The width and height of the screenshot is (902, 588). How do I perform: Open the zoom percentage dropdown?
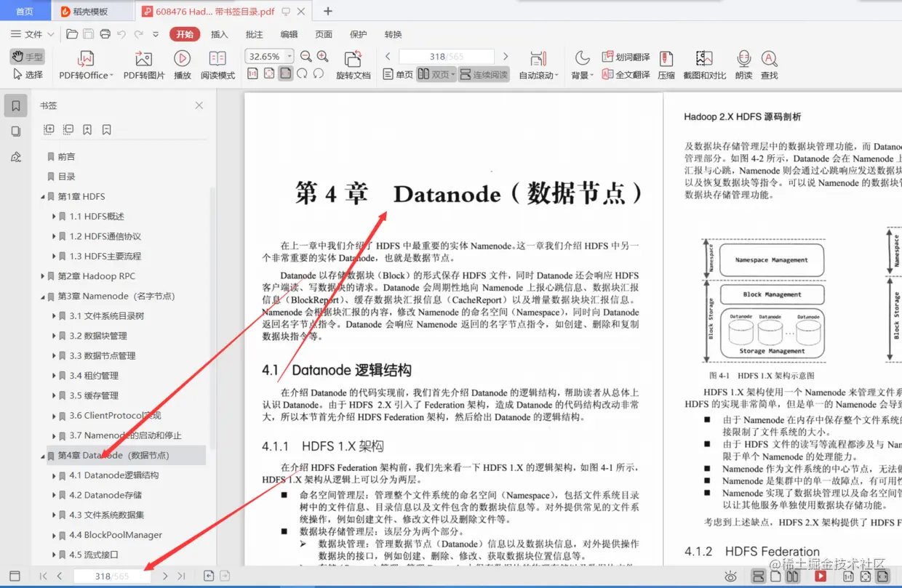click(x=290, y=56)
